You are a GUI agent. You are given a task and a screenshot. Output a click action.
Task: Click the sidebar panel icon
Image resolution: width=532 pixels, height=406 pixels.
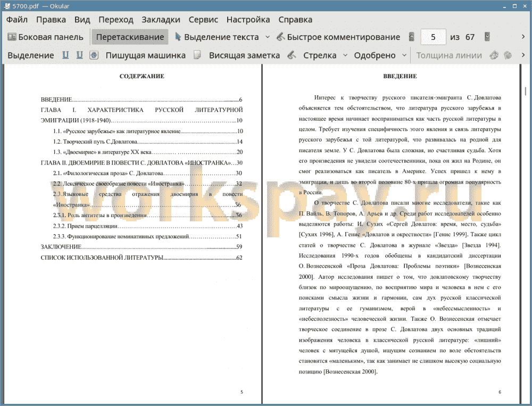click(12, 37)
